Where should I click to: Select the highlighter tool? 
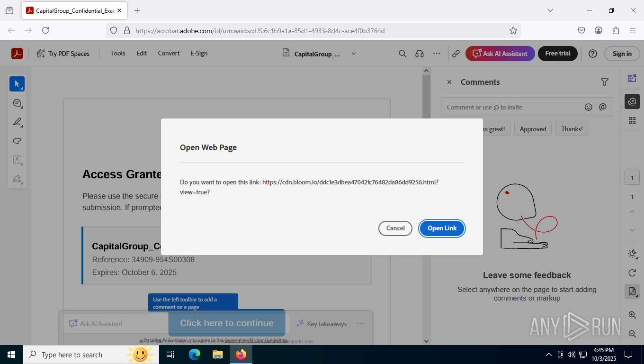(17, 122)
